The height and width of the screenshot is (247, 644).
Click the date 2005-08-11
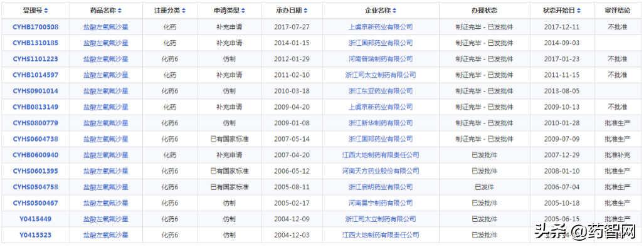tap(292, 187)
